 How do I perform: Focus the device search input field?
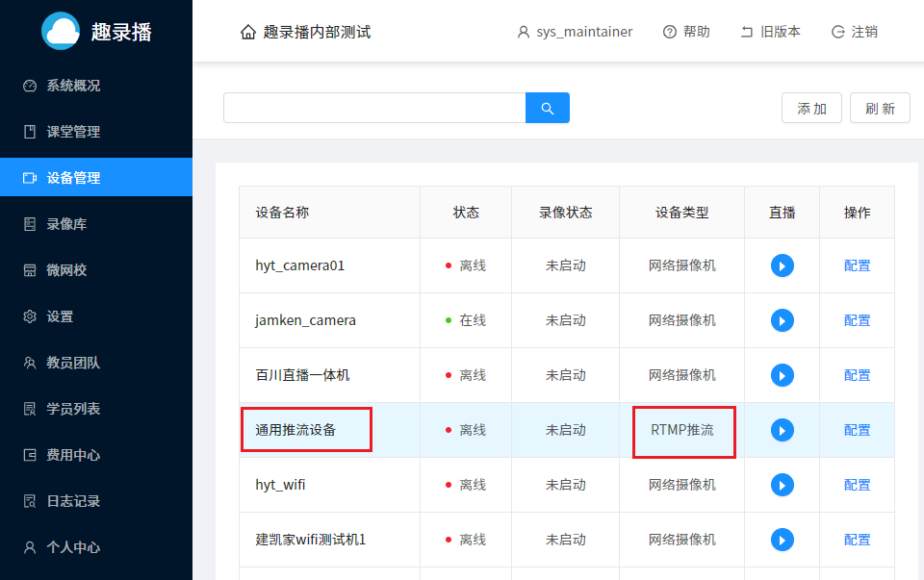click(374, 108)
